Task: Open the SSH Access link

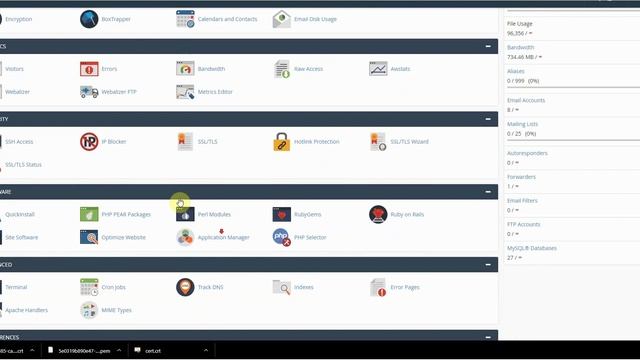Action: pyautogui.click(x=19, y=142)
